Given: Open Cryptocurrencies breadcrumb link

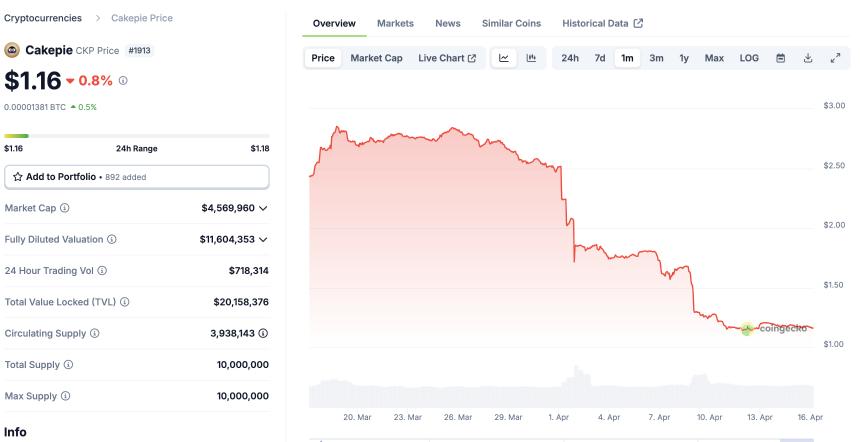Looking at the screenshot, I should (43, 18).
